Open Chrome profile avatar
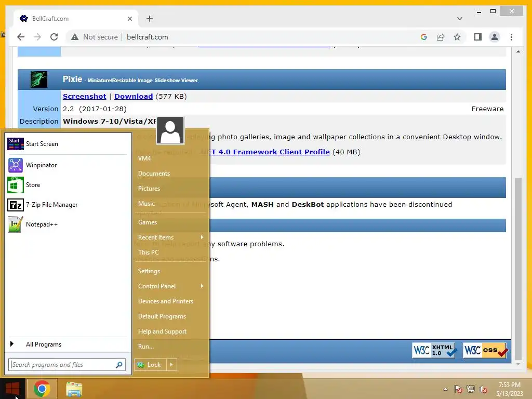The width and height of the screenshot is (532, 399). point(495,37)
